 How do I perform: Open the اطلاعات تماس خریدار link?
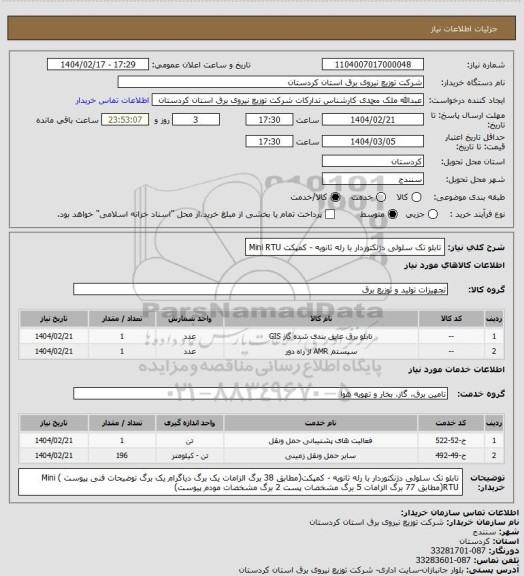tap(112, 100)
